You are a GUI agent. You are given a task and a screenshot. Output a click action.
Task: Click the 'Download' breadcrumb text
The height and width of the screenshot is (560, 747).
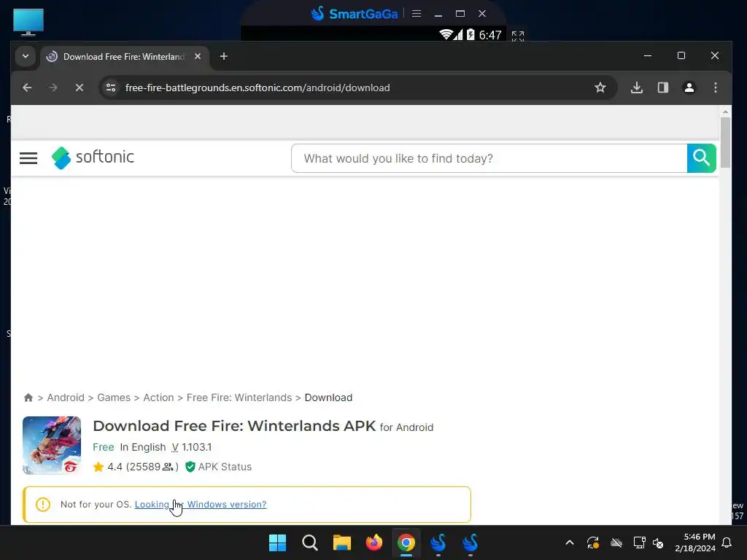tap(328, 397)
